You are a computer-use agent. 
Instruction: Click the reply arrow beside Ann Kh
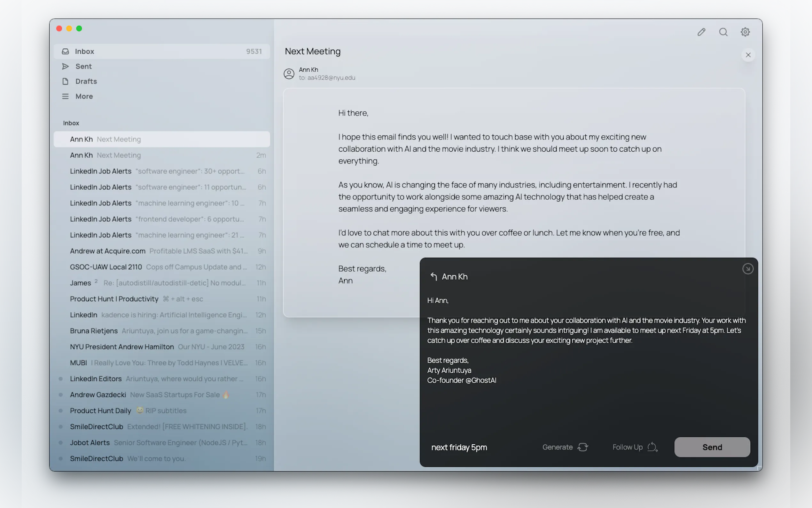pyautogui.click(x=433, y=276)
